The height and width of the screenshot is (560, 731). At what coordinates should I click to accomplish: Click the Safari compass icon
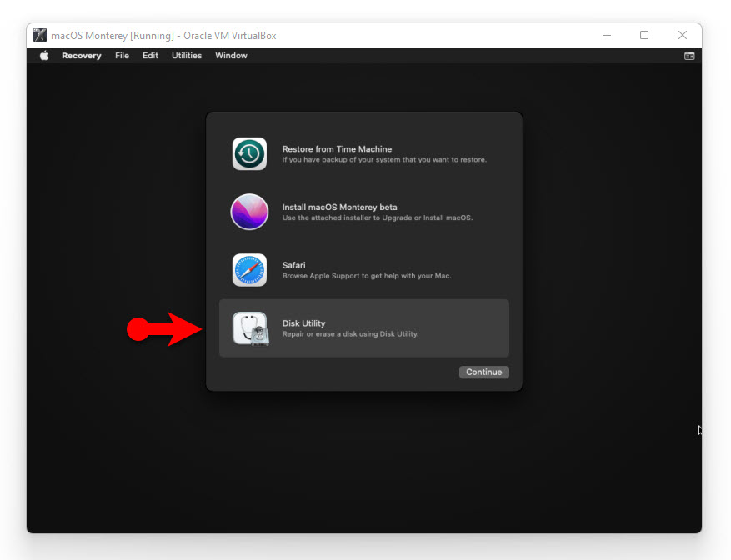click(249, 270)
